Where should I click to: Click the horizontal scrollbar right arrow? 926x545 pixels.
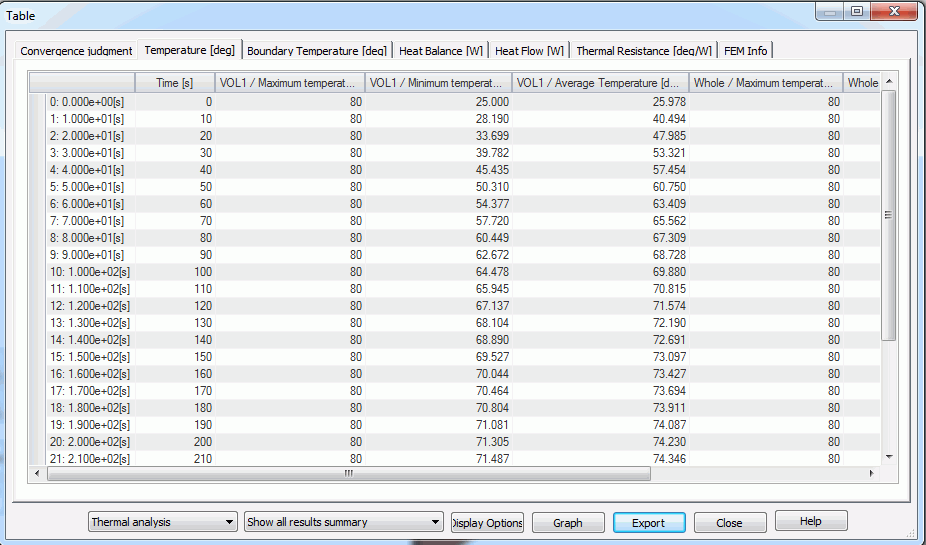pyautogui.click(x=875, y=473)
